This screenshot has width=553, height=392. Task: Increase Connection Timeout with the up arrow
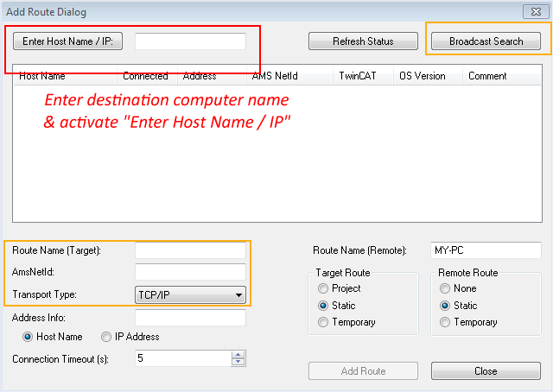click(238, 354)
